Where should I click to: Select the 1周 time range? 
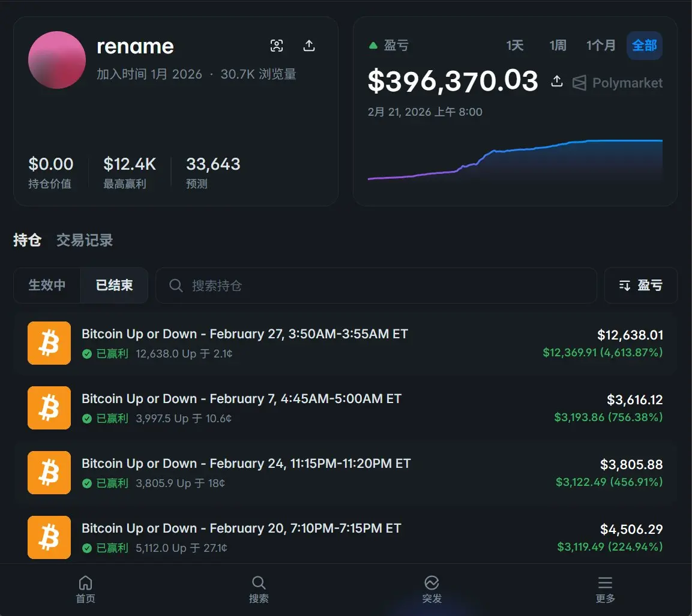[558, 46]
